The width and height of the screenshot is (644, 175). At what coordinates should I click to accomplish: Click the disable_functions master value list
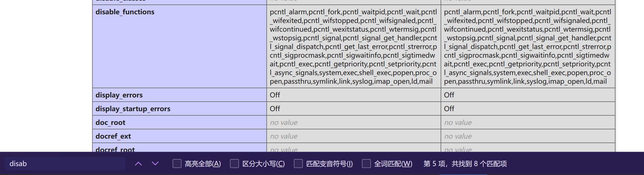pyautogui.click(x=528, y=46)
